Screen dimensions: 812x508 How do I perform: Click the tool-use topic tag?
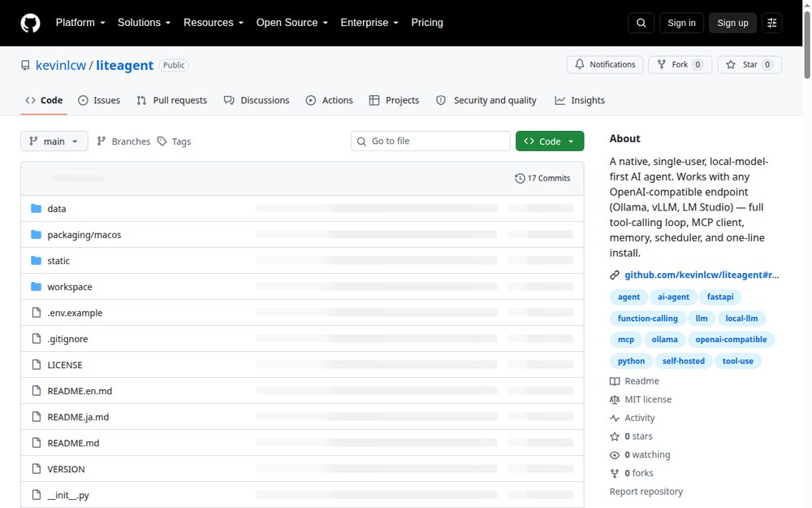[x=737, y=361]
